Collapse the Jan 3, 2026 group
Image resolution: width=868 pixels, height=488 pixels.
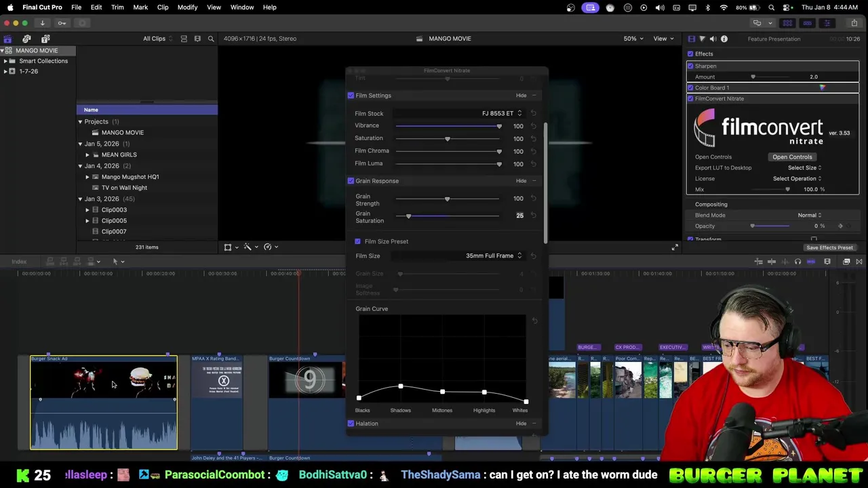[80, 199]
